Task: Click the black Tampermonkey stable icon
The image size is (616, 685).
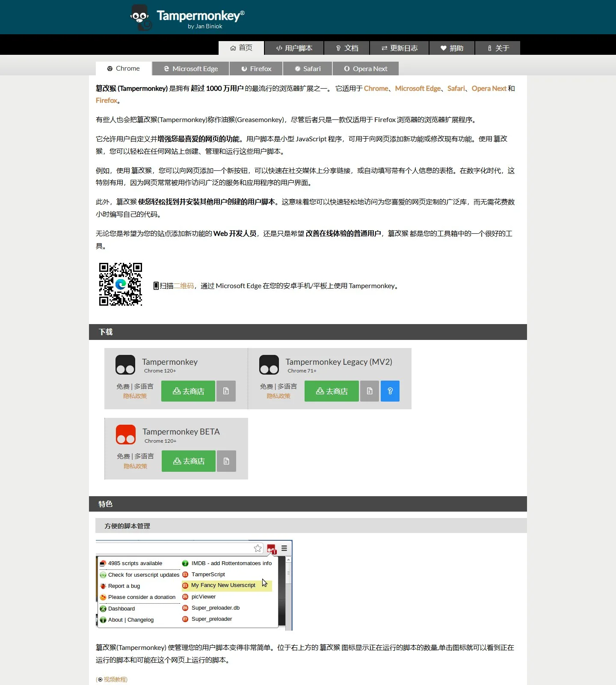Action: [x=125, y=365]
